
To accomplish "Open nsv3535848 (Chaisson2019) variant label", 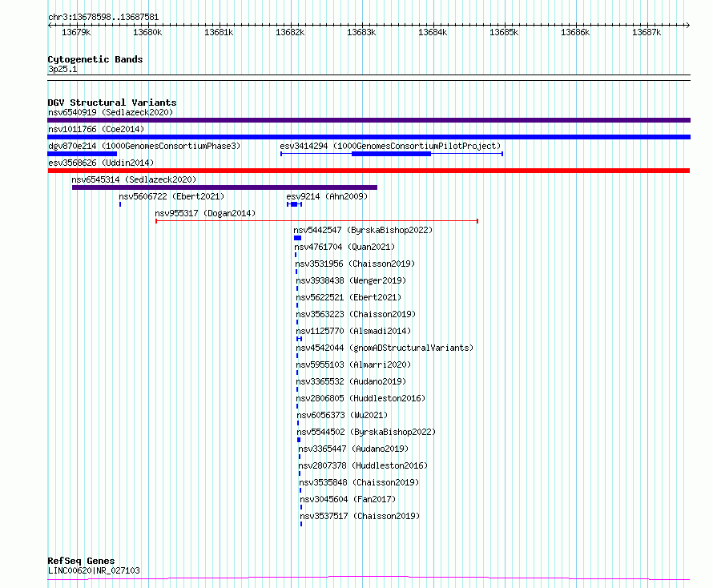I will coord(359,482).
